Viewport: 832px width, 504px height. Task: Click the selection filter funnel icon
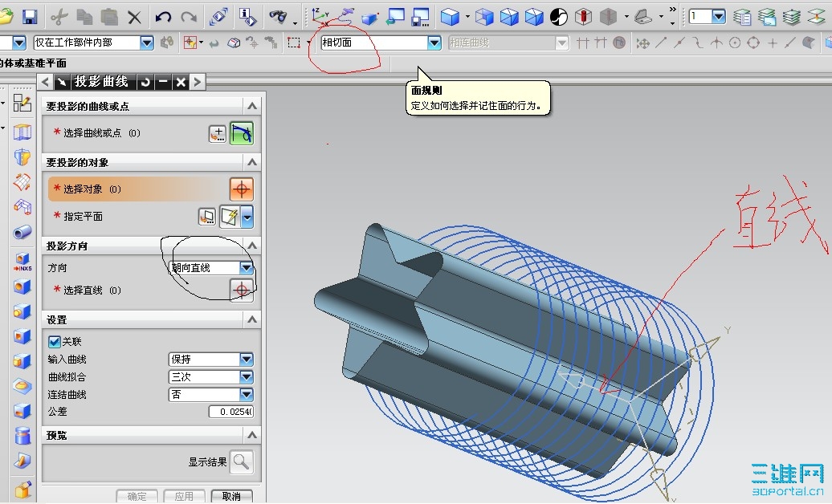click(190, 43)
